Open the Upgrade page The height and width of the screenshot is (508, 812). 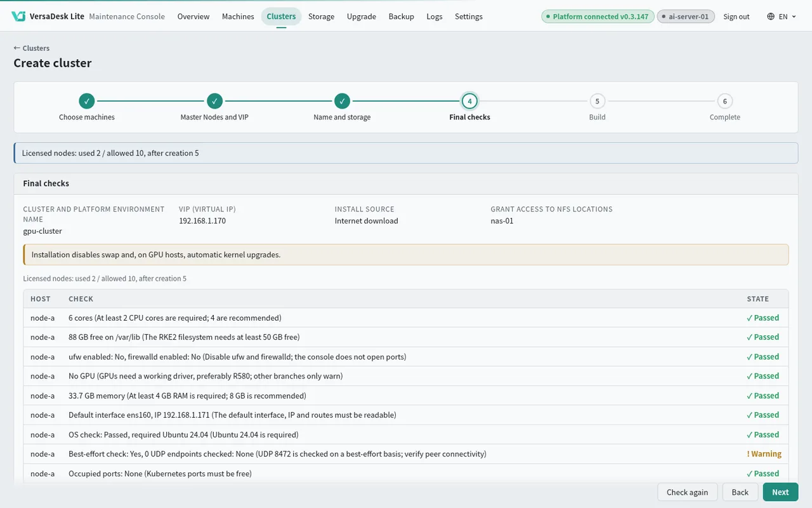(362, 17)
